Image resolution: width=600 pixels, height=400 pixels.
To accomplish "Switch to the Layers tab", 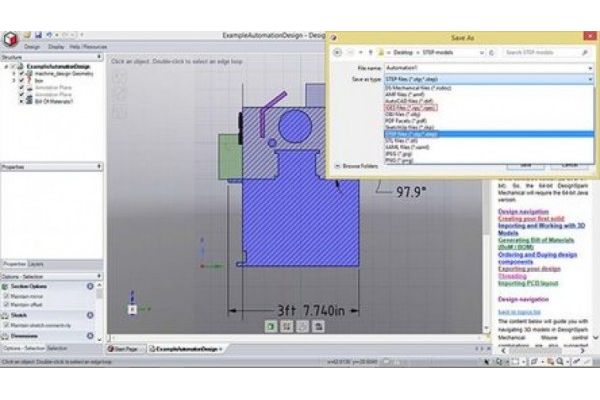I will [x=36, y=264].
